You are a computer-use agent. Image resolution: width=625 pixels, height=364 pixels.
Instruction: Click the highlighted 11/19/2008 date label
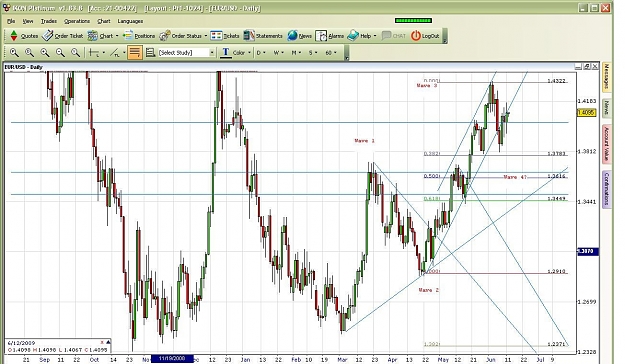coord(172,359)
